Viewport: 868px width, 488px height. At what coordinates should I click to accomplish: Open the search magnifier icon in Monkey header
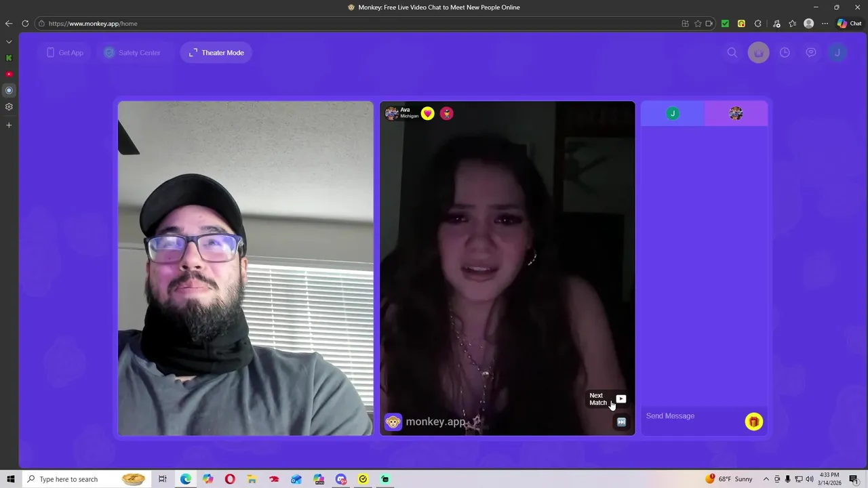pyautogui.click(x=732, y=53)
